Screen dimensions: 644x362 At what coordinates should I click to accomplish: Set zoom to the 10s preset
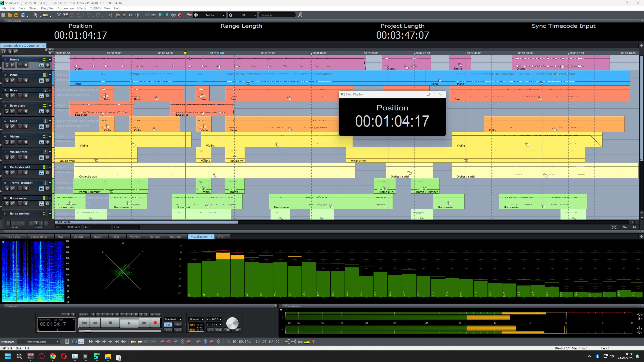(235, 342)
